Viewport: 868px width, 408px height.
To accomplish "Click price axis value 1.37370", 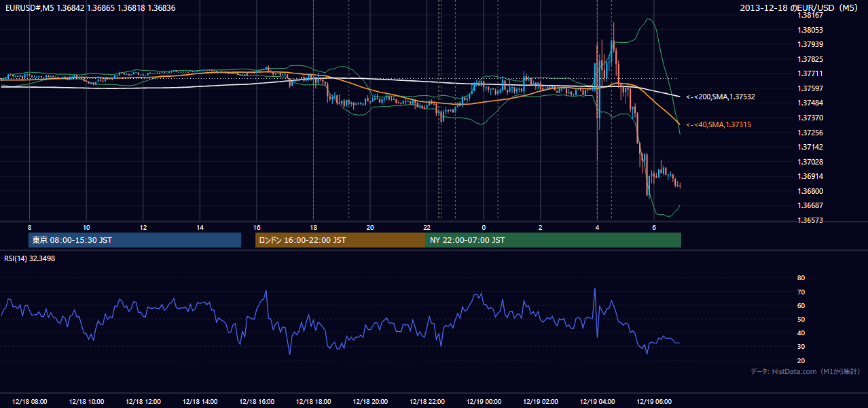I will [810, 118].
